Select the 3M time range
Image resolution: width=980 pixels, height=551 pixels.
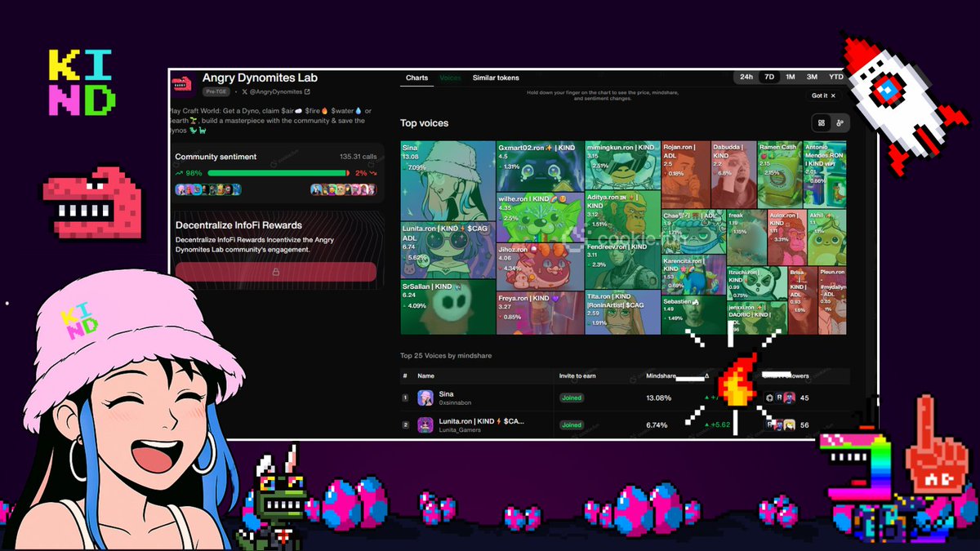pyautogui.click(x=812, y=77)
